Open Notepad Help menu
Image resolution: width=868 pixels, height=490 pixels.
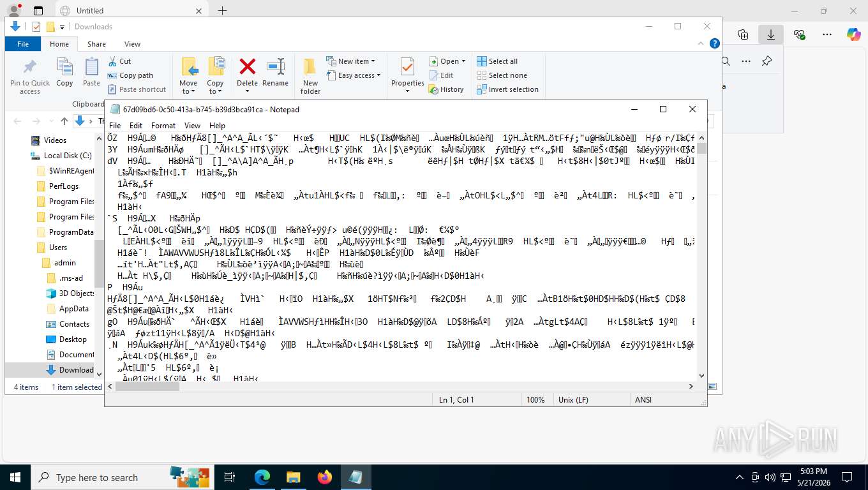click(x=217, y=126)
